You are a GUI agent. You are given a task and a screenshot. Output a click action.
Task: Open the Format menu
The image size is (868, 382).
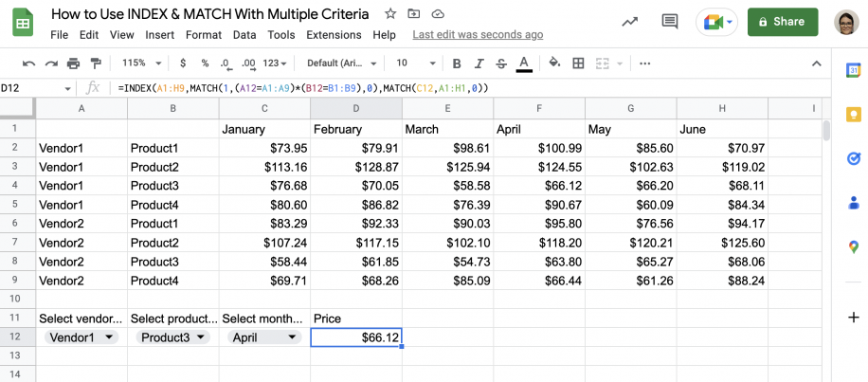point(204,35)
